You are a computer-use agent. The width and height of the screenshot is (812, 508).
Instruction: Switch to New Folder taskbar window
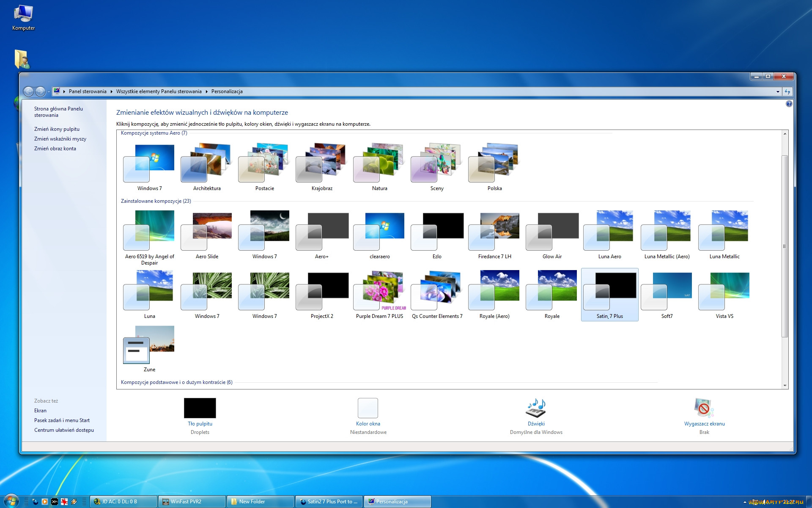point(261,502)
